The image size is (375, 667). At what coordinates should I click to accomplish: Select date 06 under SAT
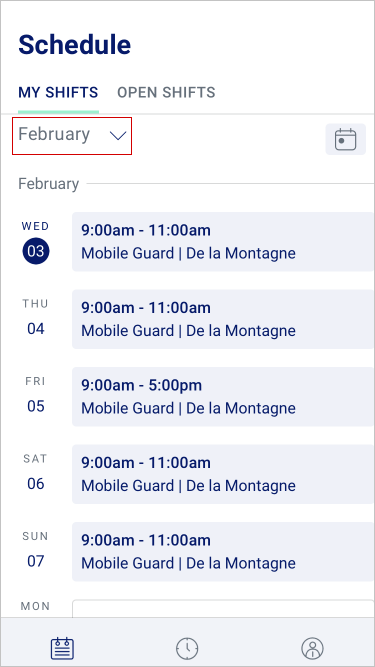(x=36, y=484)
